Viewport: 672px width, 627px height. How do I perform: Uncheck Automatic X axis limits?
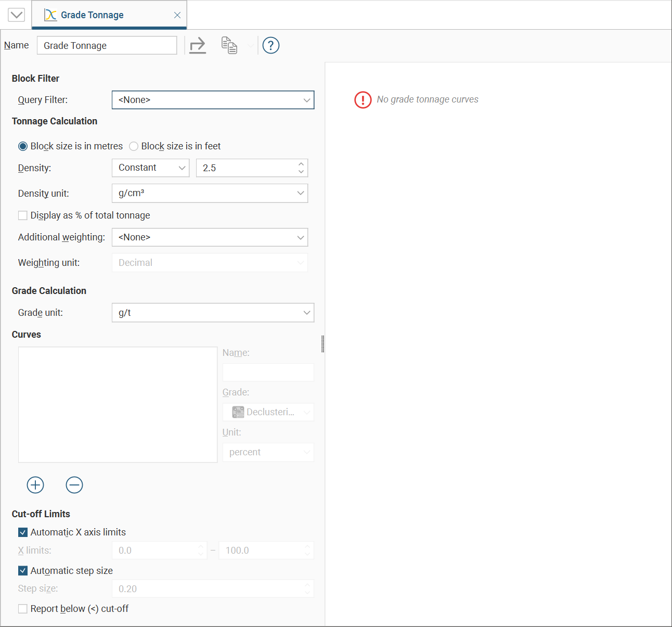pos(23,532)
